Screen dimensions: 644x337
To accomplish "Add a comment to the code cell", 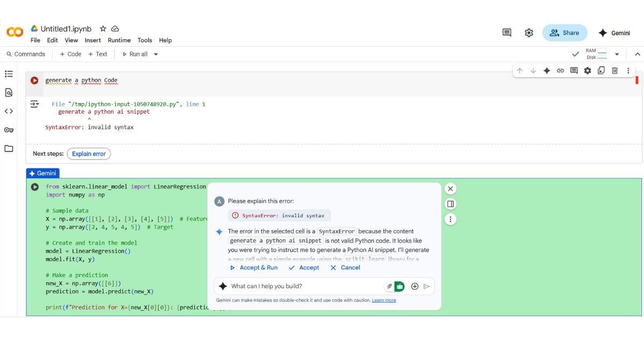I will (574, 70).
